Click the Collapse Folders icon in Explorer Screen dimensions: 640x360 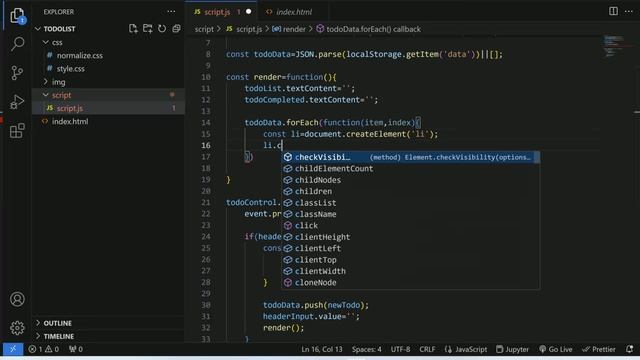pyautogui.click(x=176, y=29)
